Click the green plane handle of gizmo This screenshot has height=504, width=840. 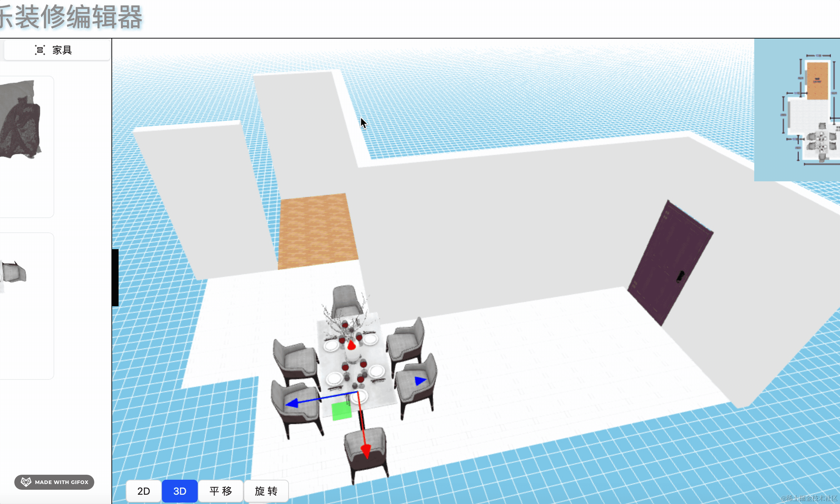tap(341, 411)
